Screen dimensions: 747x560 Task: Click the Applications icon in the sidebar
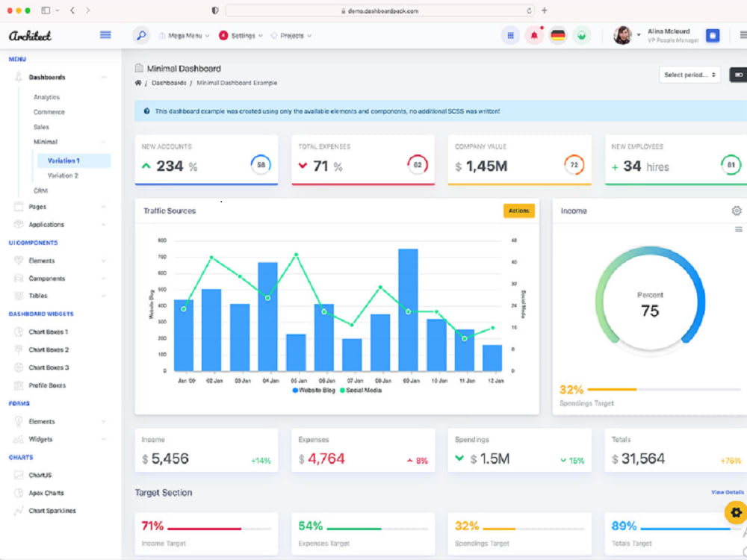coord(19,224)
